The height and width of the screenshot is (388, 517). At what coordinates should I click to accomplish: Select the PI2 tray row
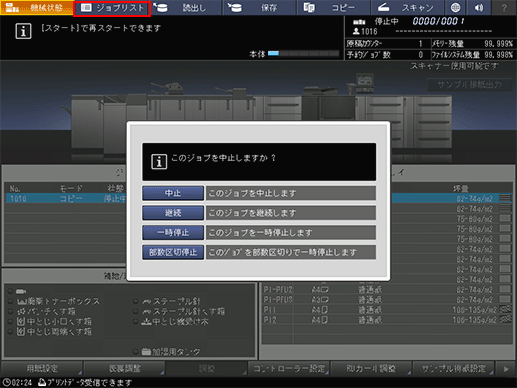(387, 320)
